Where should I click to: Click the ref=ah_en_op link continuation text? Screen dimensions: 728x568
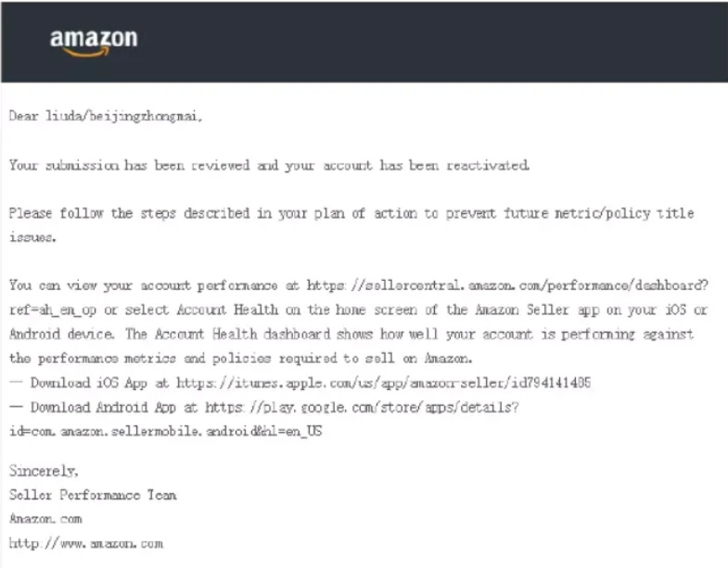(x=53, y=309)
